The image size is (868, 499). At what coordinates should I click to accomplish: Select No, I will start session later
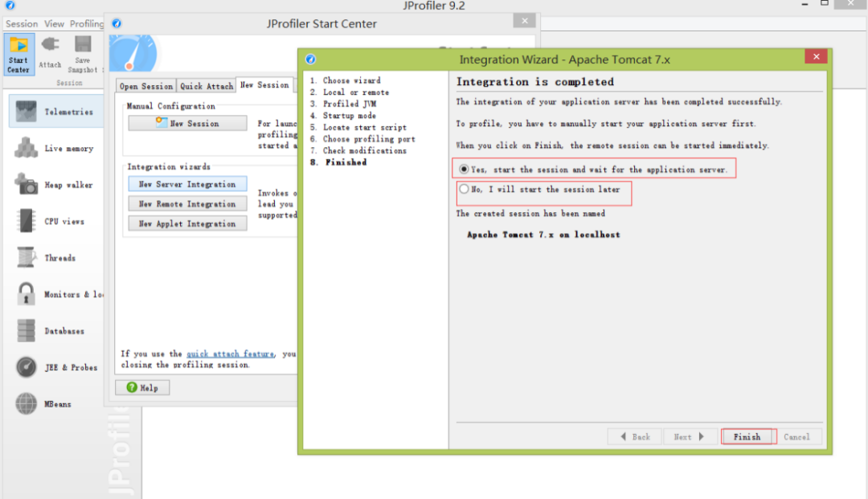[464, 189]
